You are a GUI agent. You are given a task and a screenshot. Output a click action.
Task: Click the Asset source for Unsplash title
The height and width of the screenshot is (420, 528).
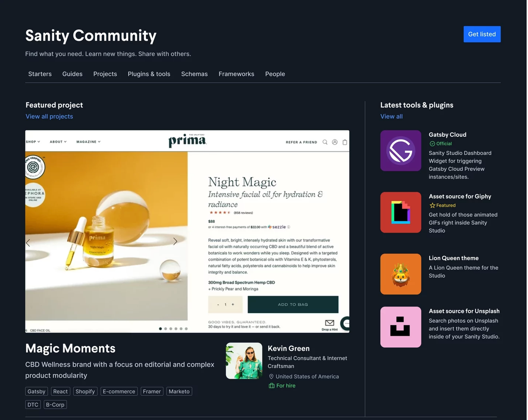[x=464, y=311]
